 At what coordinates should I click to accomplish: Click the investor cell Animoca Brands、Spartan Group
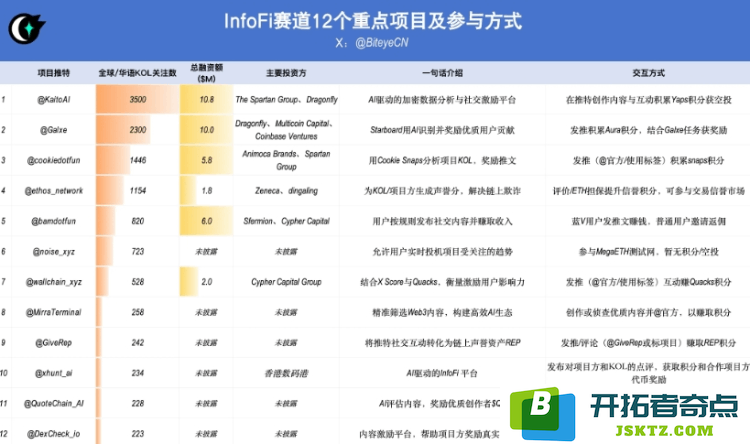(x=286, y=160)
